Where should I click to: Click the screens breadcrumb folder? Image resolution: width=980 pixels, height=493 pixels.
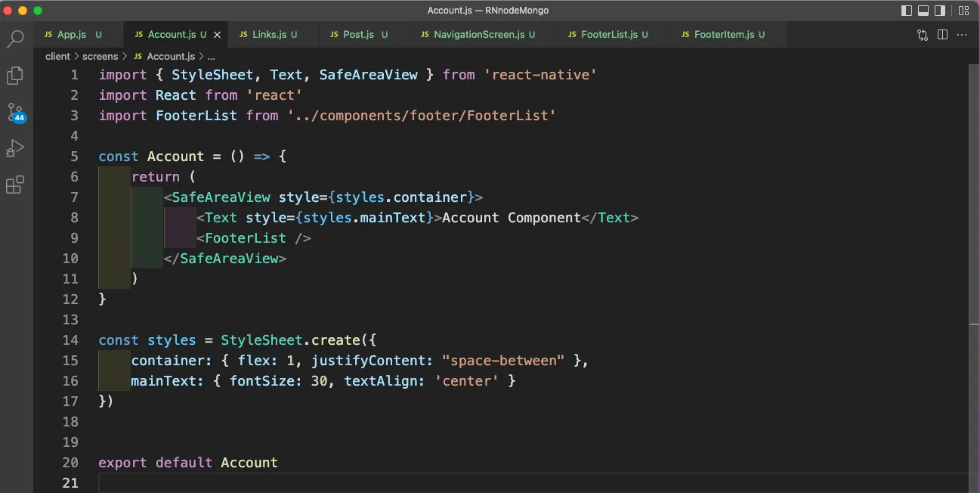pyautogui.click(x=100, y=57)
